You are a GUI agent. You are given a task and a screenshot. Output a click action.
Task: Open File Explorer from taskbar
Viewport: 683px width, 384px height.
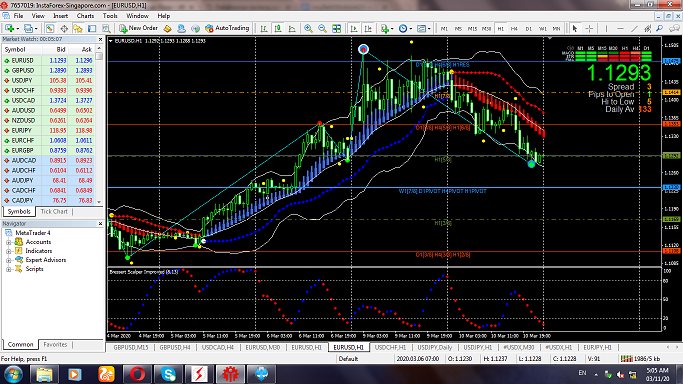44,374
